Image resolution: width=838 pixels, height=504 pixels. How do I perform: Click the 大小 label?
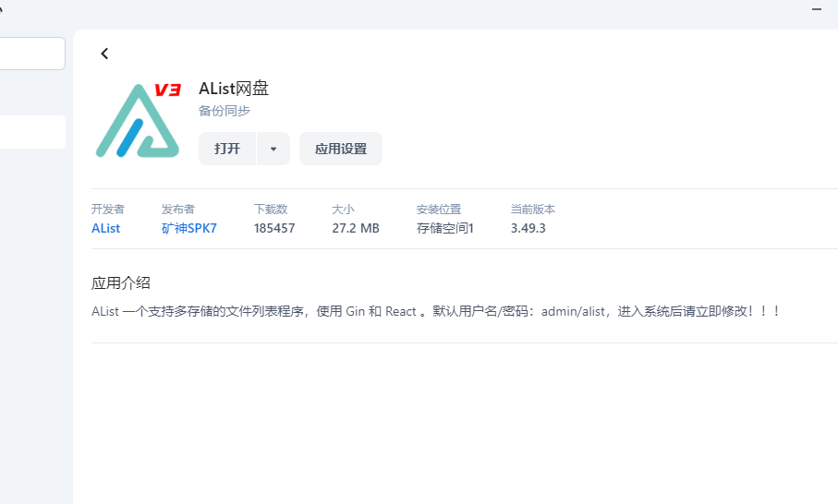point(343,209)
